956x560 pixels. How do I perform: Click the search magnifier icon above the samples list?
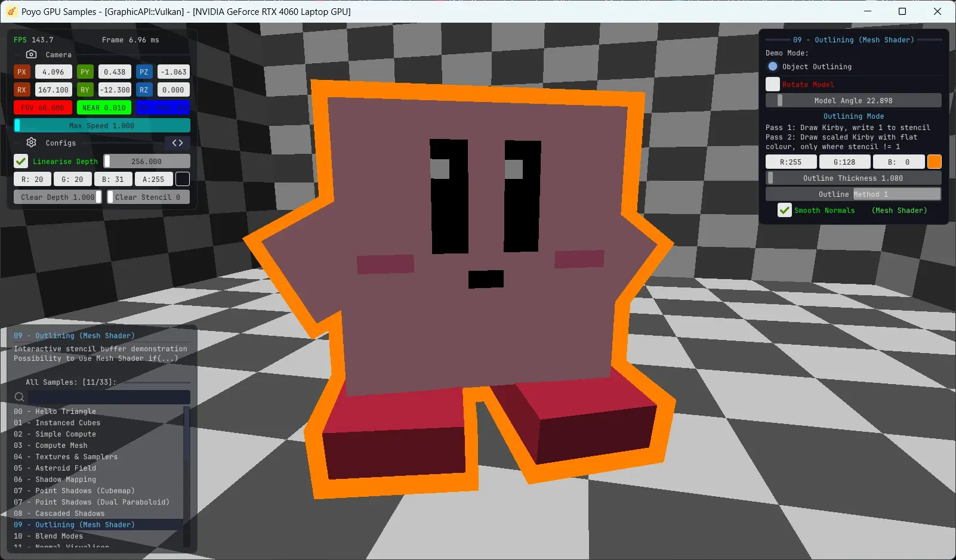(19, 397)
